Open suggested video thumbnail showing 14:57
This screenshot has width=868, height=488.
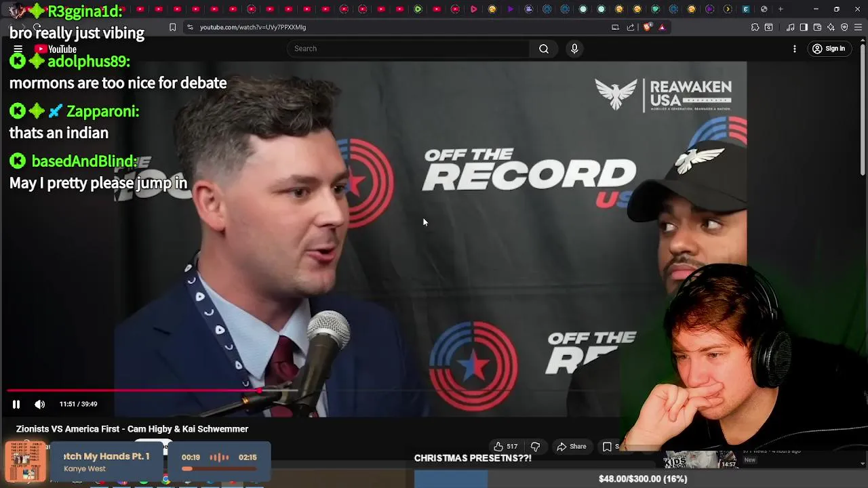(701, 459)
